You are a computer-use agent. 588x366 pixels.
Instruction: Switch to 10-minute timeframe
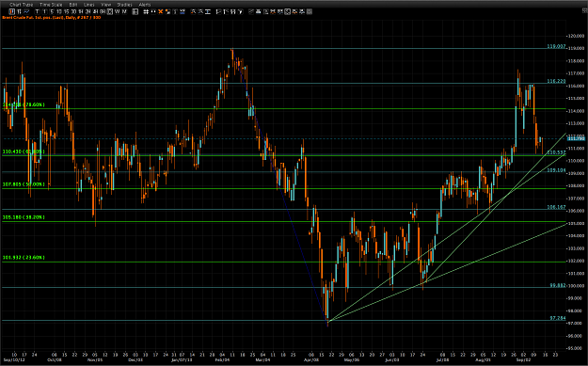click(x=59, y=11)
